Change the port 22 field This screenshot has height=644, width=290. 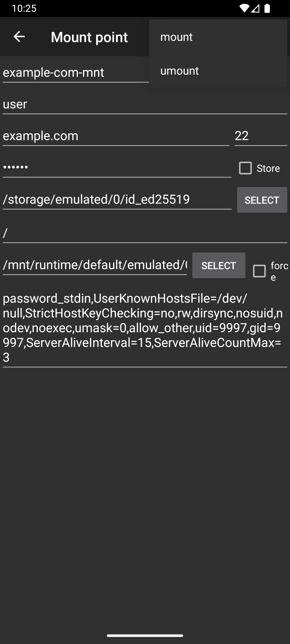pos(261,136)
